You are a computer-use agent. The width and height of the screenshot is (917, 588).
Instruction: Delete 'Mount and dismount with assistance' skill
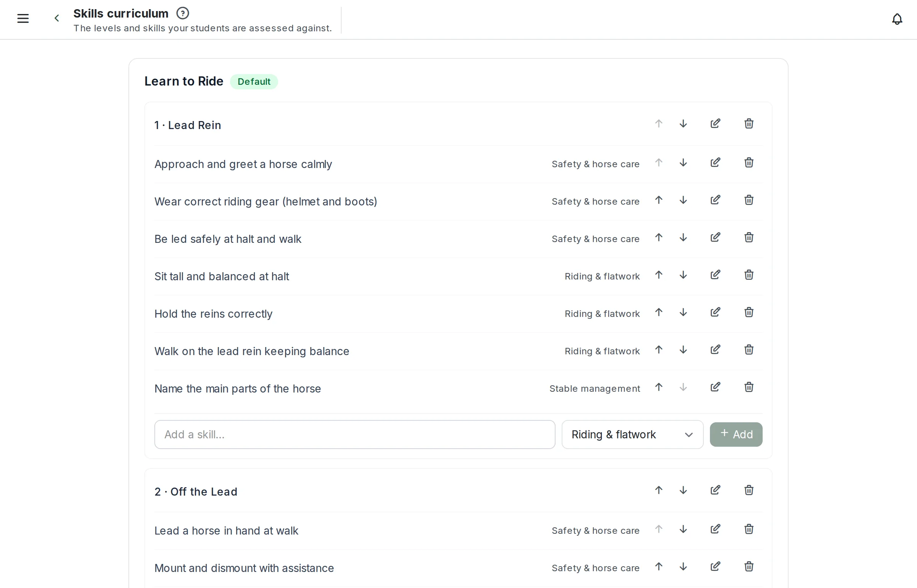click(x=749, y=567)
